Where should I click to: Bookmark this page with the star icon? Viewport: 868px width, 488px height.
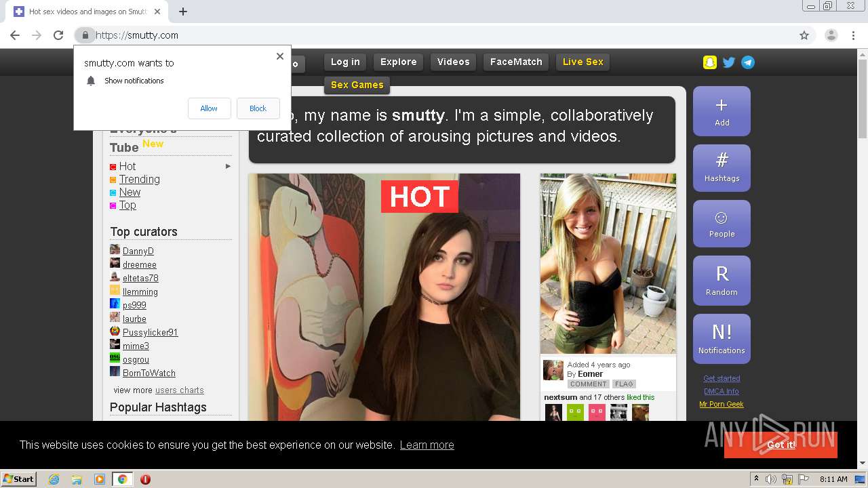(804, 35)
